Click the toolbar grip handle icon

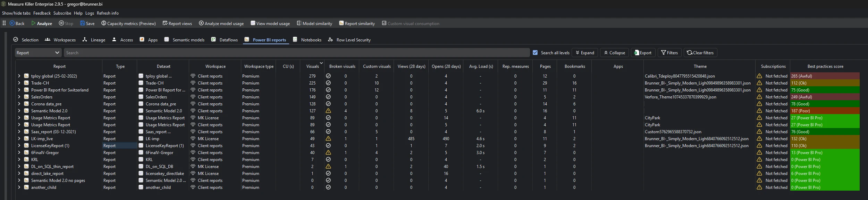point(4,23)
